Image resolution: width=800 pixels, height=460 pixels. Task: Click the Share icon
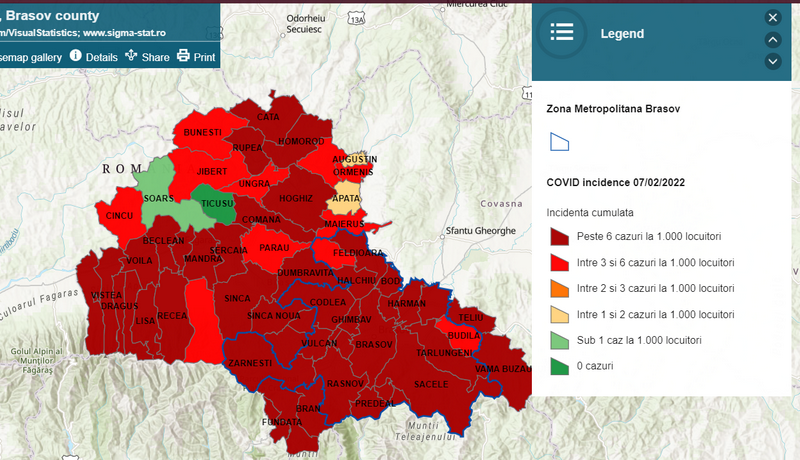(x=131, y=56)
